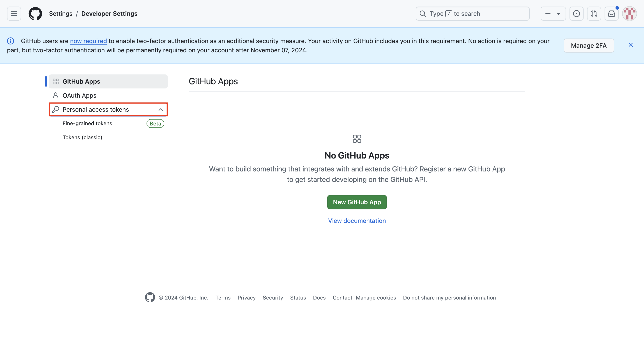Open the Docs footer link
Image resolution: width=644 pixels, height=349 pixels.
(x=319, y=298)
